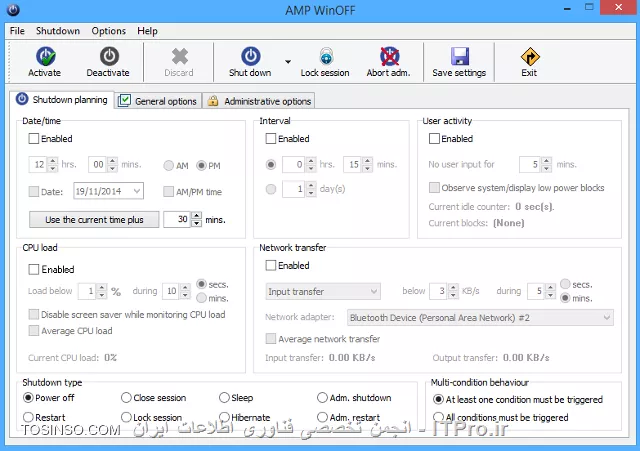Select the Interval hrs./mins. radio button
This screenshot has width=640, height=451.
click(271, 164)
